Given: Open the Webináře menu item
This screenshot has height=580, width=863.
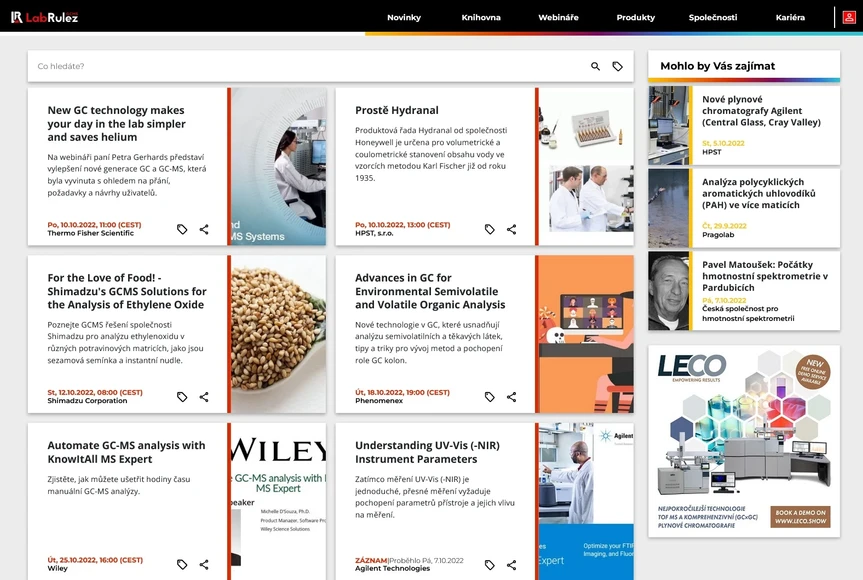Looking at the screenshot, I should [557, 17].
